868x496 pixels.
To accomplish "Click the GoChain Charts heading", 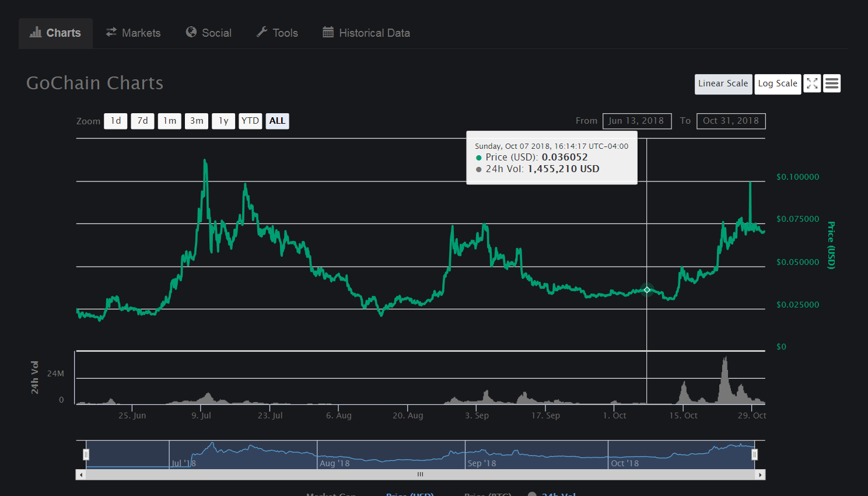I will point(95,83).
